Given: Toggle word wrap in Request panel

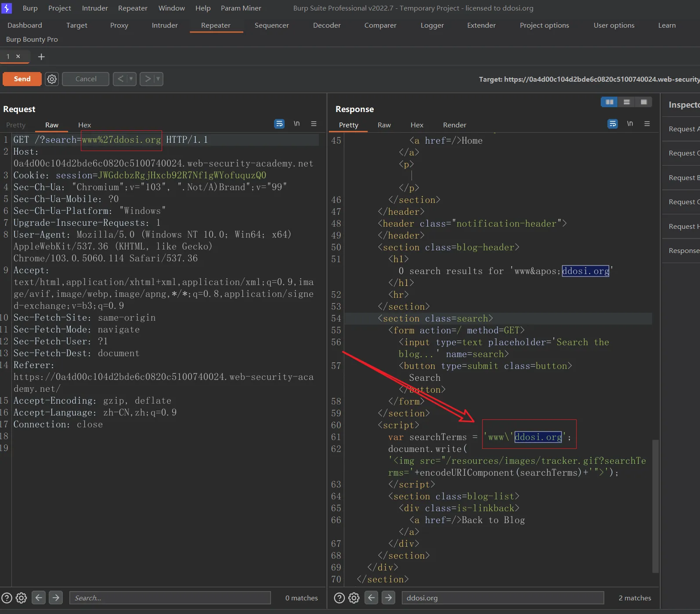Looking at the screenshot, I should (x=279, y=124).
